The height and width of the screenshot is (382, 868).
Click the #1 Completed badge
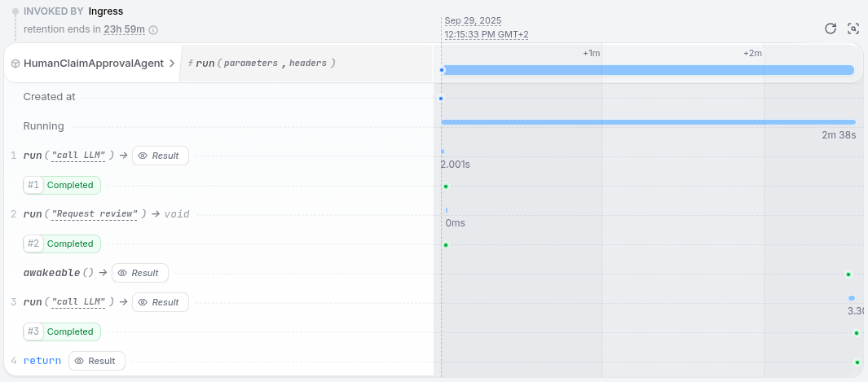tap(62, 185)
